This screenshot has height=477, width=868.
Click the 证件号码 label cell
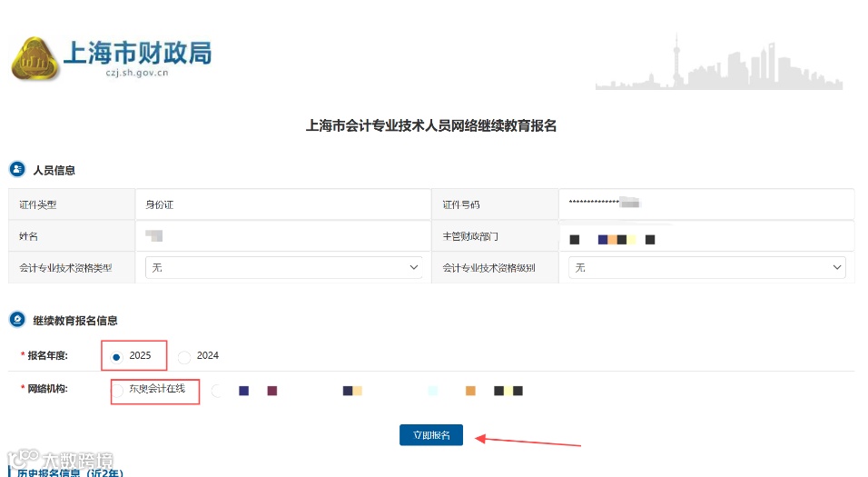pyautogui.click(x=495, y=204)
